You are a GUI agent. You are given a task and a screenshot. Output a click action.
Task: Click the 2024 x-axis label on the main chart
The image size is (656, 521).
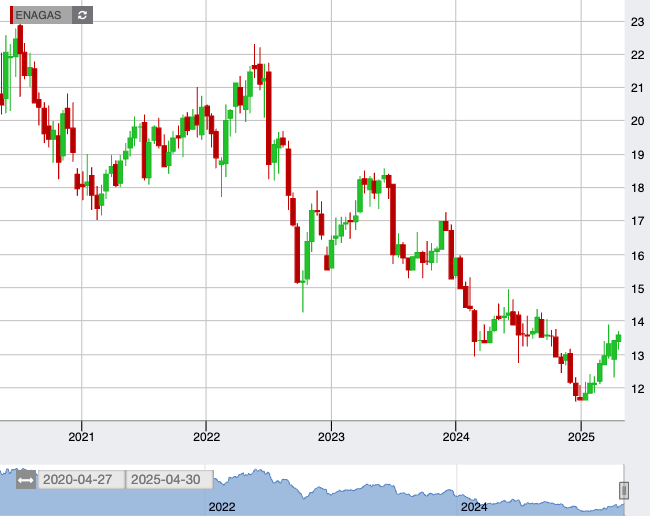click(456, 437)
